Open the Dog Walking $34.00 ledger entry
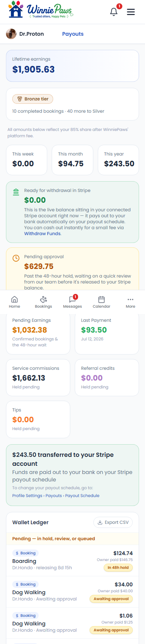 tap(72, 592)
